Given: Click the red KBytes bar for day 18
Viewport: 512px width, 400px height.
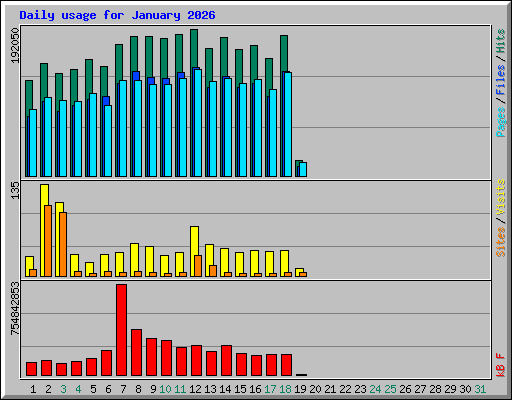Looking at the screenshot, I should [287, 365].
